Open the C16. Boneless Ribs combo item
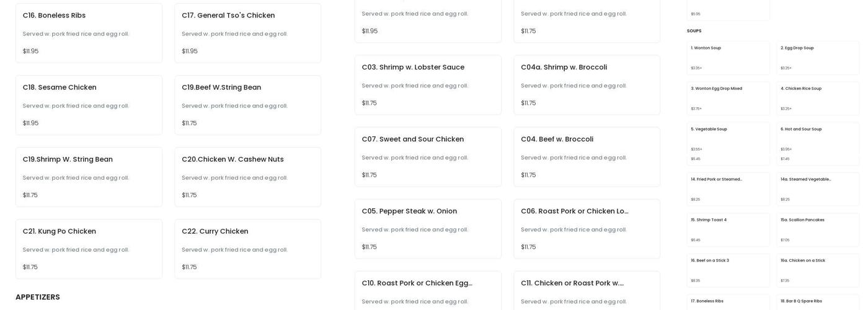This screenshot has width=868, height=310. [89, 33]
